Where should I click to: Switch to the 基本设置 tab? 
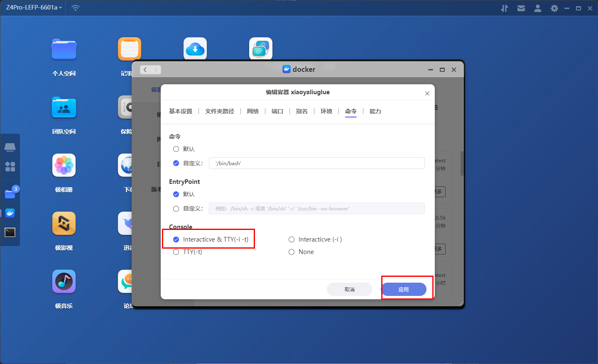click(181, 111)
